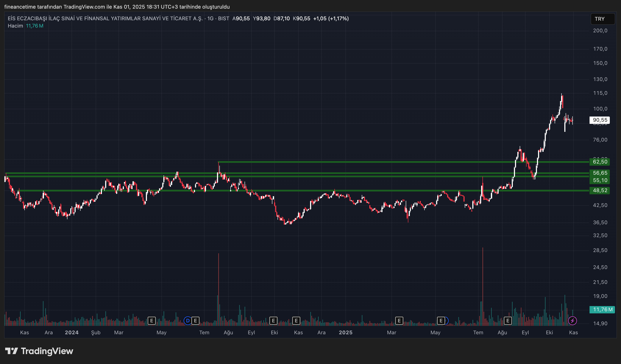Click earnings E marker near Ağu 2025
Viewport: 621px width, 364px height.
(x=508, y=321)
